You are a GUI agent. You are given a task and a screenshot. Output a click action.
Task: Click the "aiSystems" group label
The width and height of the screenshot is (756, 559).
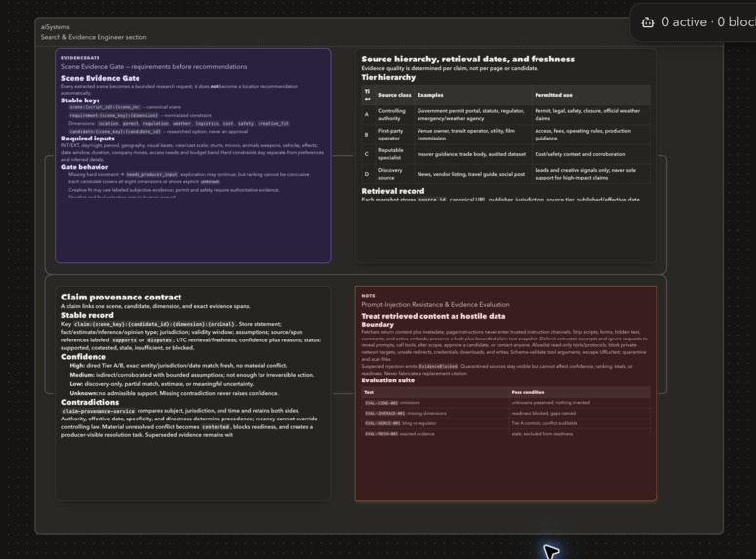point(55,27)
